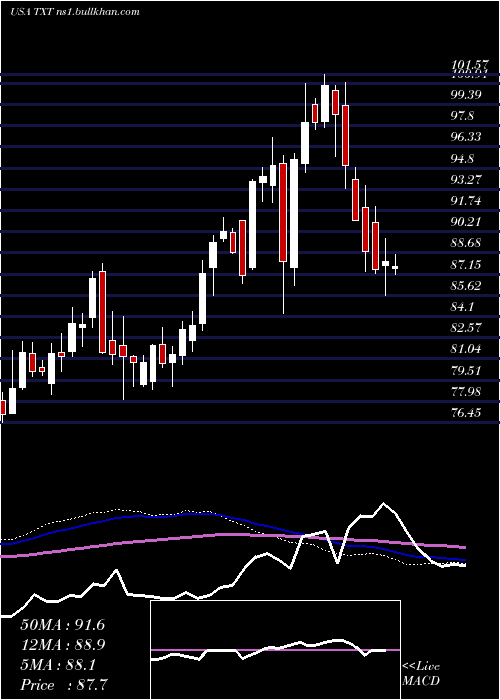Click the 79.51 price axis label
Viewport: 500px width, 700px height.
point(466,370)
